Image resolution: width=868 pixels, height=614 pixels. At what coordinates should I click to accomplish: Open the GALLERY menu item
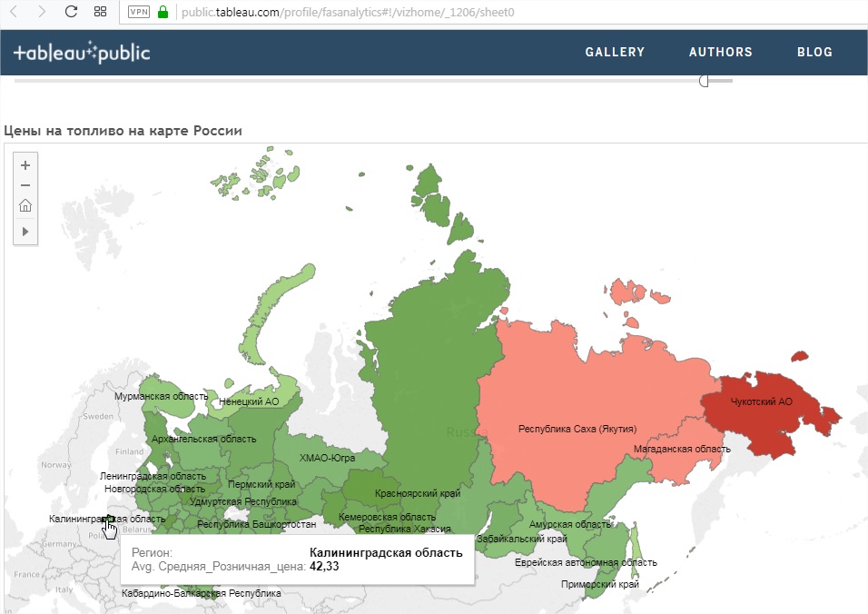pyautogui.click(x=615, y=52)
